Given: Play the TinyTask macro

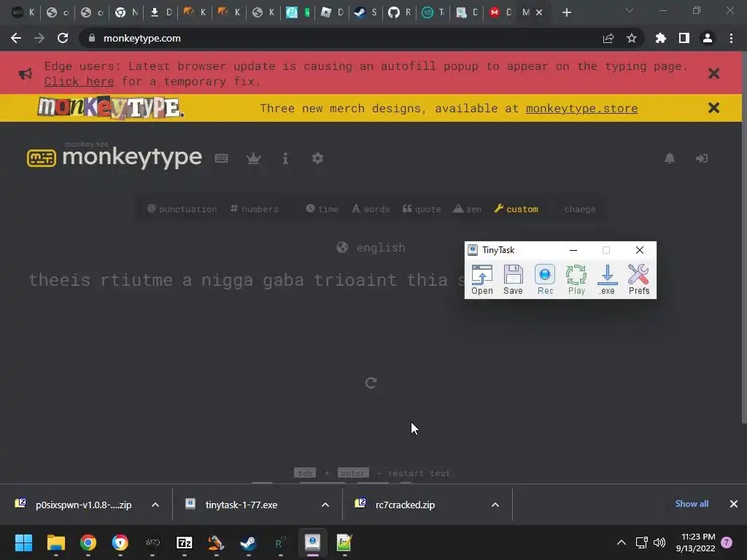Looking at the screenshot, I should pyautogui.click(x=576, y=279).
